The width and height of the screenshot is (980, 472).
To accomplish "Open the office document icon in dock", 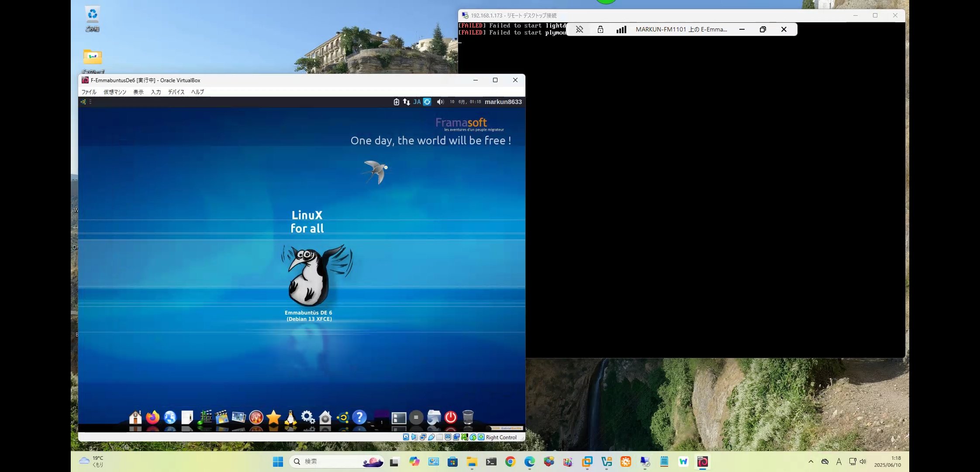I will 187,417.
